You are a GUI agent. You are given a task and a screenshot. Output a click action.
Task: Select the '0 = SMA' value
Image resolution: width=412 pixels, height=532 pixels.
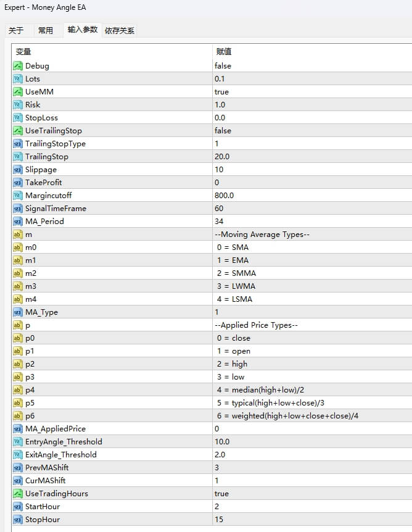233,247
